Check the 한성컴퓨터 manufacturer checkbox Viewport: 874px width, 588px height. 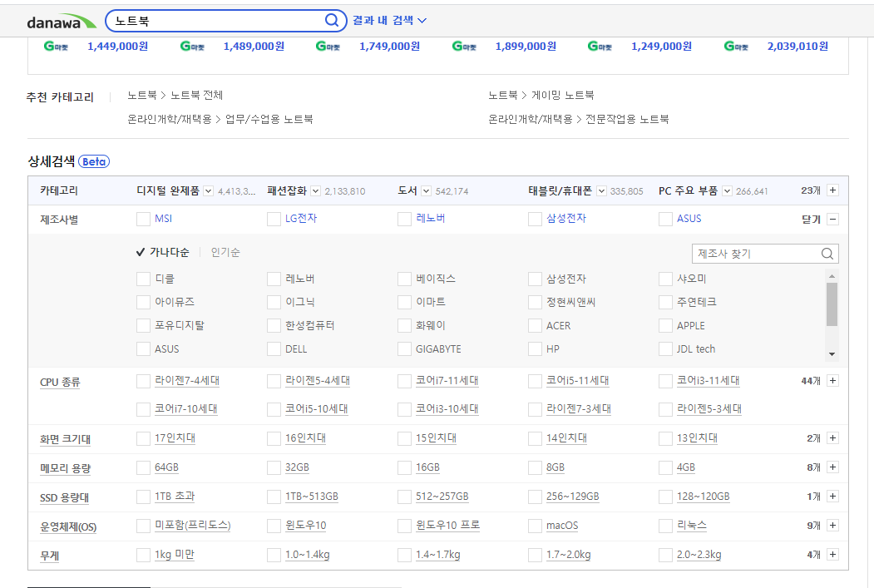(x=274, y=325)
